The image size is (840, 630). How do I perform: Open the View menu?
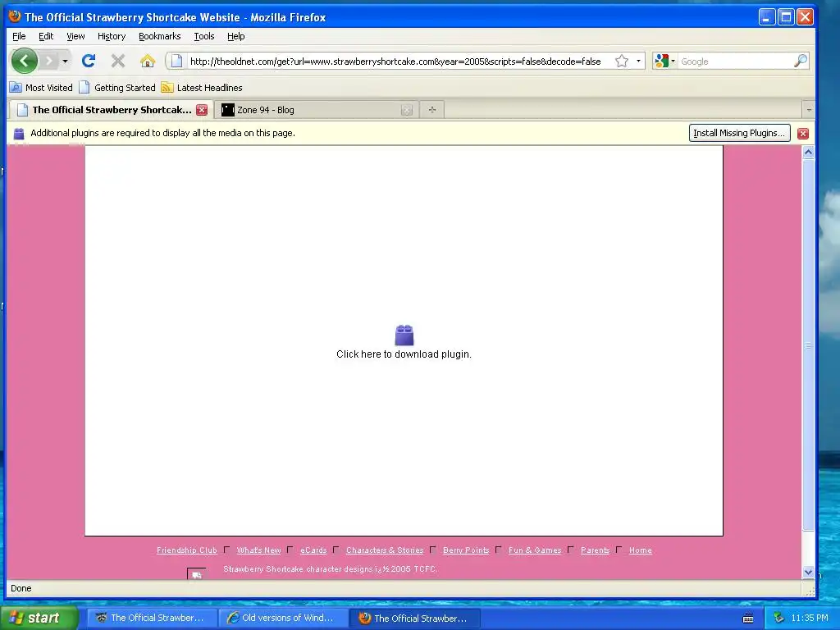[75, 36]
